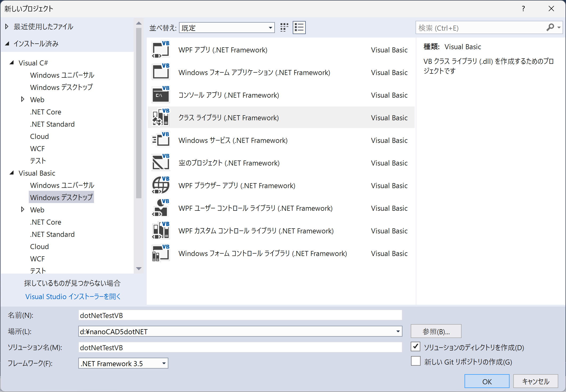Click the Windows フォーム アプリケーション template icon

(161, 72)
